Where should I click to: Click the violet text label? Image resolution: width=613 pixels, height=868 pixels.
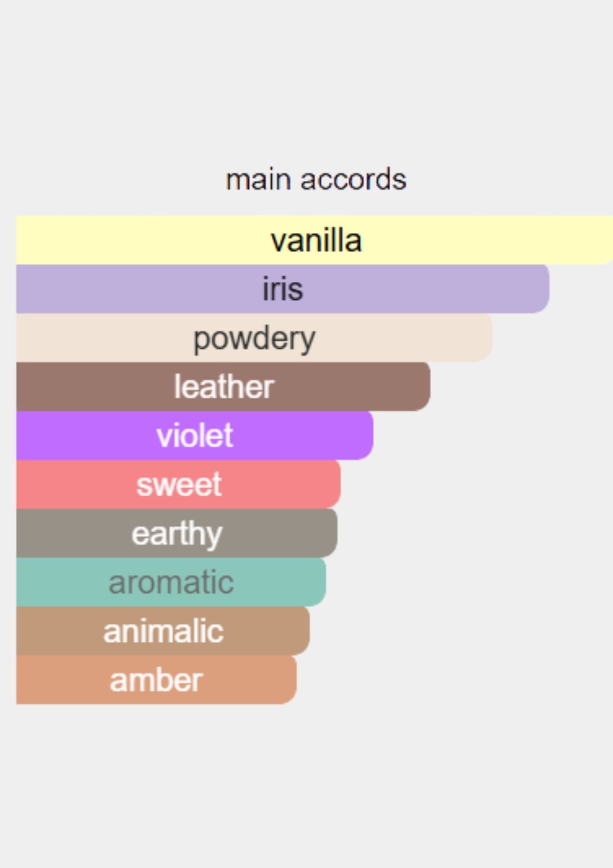pos(195,436)
